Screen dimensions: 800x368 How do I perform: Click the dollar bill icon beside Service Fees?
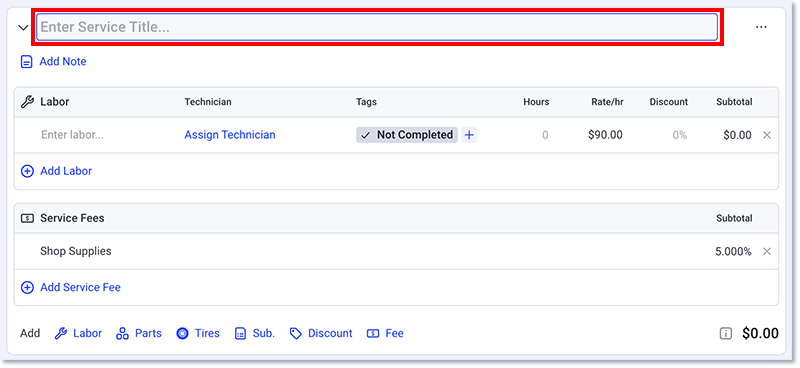pyautogui.click(x=27, y=218)
